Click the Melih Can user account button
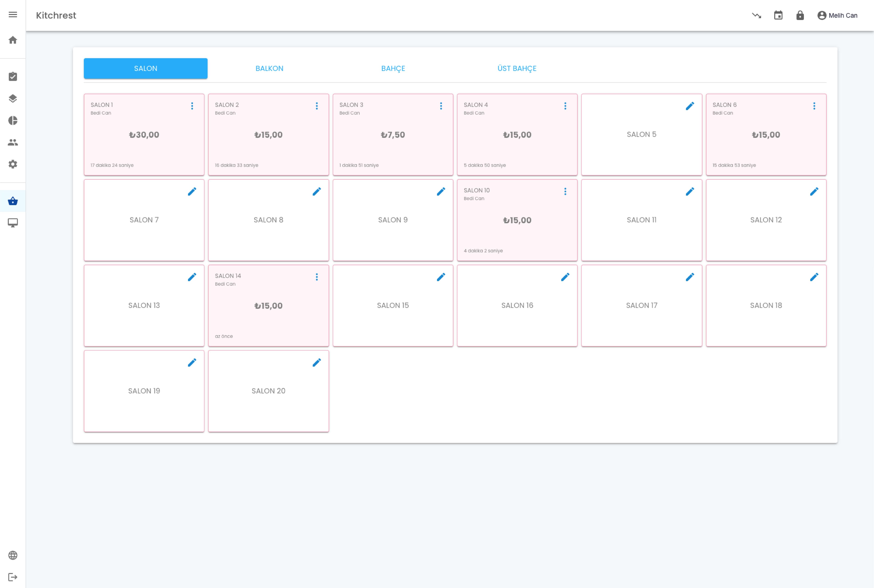 point(837,15)
